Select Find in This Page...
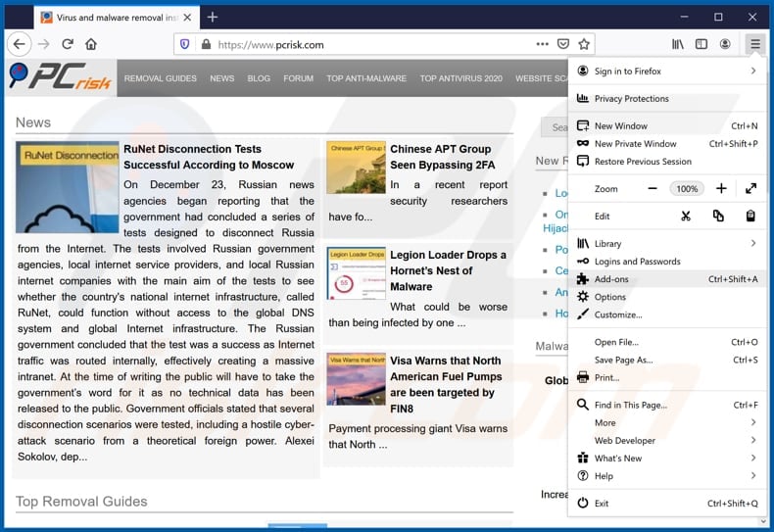Screen dimensions: 774x532 tap(667, 406)
